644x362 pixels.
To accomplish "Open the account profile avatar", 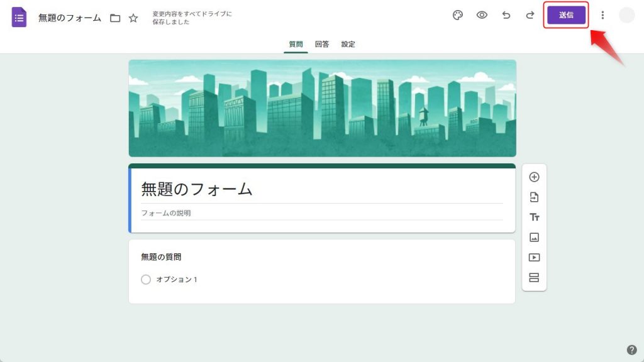I will tap(627, 15).
